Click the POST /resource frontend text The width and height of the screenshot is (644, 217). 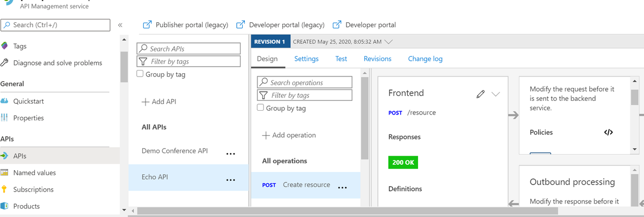[412, 112]
